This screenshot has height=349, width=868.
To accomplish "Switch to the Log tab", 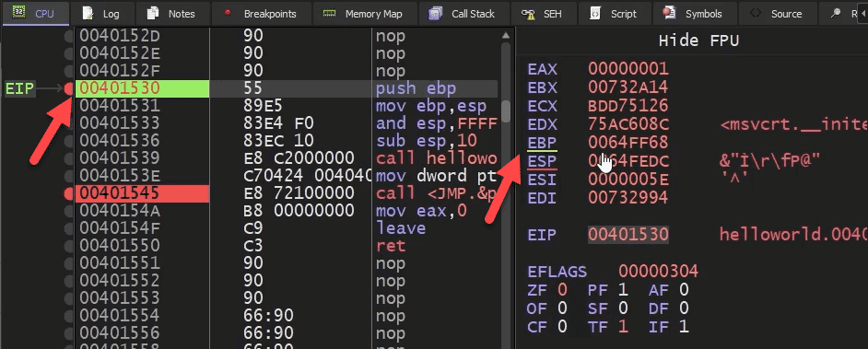I will point(100,14).
